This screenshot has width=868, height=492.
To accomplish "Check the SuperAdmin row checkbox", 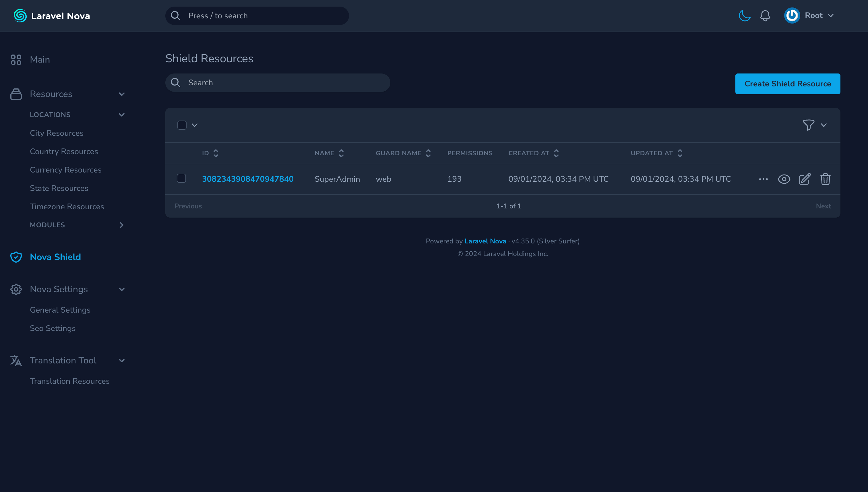I will coord(181,179).
